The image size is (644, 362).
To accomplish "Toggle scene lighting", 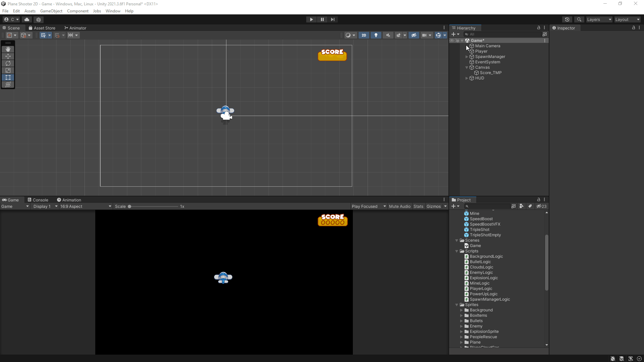I will coord(376,35).
